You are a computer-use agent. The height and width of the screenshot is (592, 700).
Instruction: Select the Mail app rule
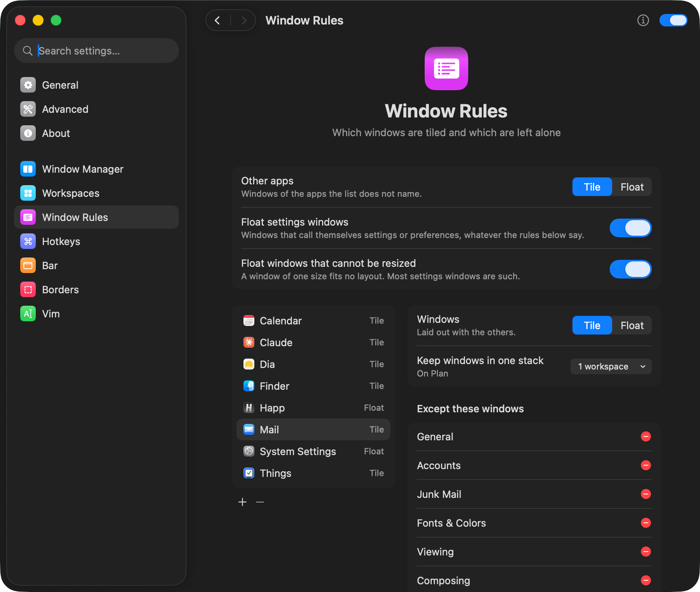[x=313, y=430]
